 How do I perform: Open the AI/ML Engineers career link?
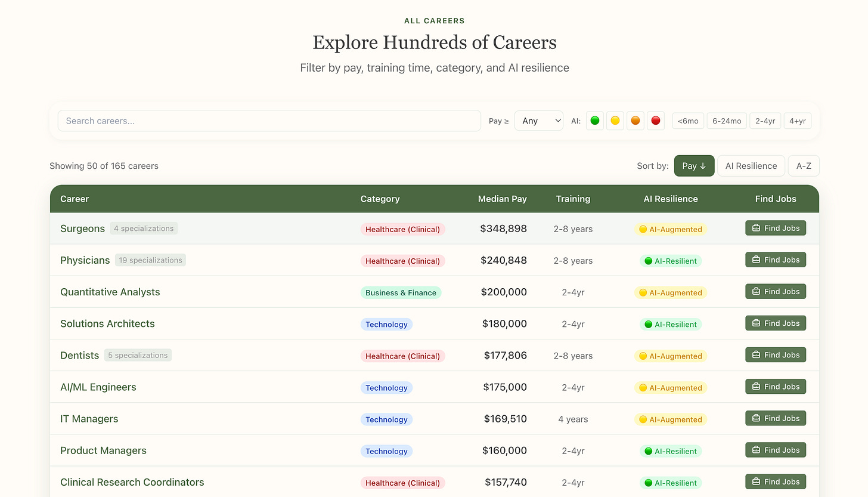(98, 387)
